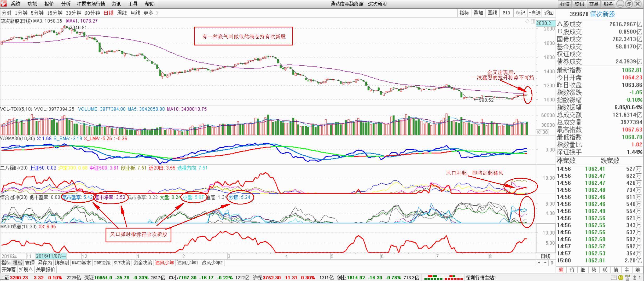Click the 交易 button at top right
The height and width of the screenshot is (281, 644).
tap(594, 4)
